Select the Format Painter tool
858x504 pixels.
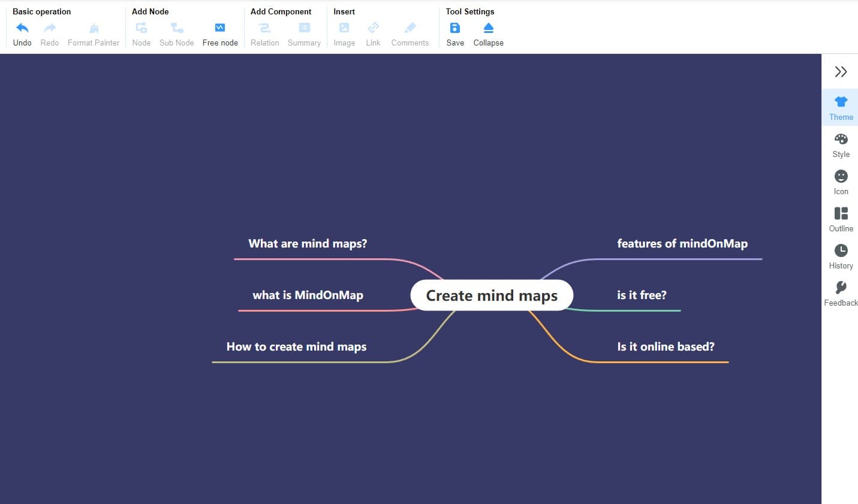[94, 28]
